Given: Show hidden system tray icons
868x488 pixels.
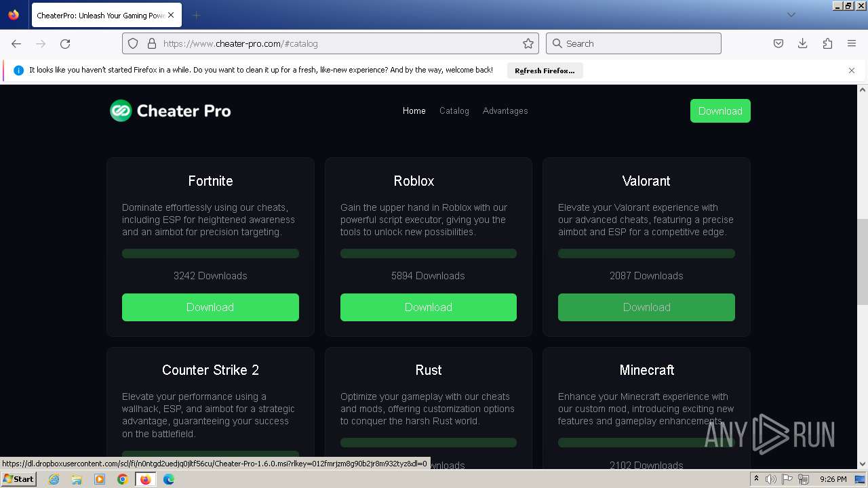Looking at the screenshot, I should pos(756,479).
